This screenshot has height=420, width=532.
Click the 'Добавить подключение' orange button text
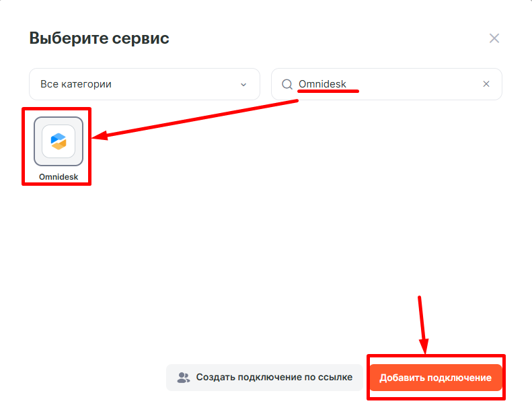[x=435, y=378]
